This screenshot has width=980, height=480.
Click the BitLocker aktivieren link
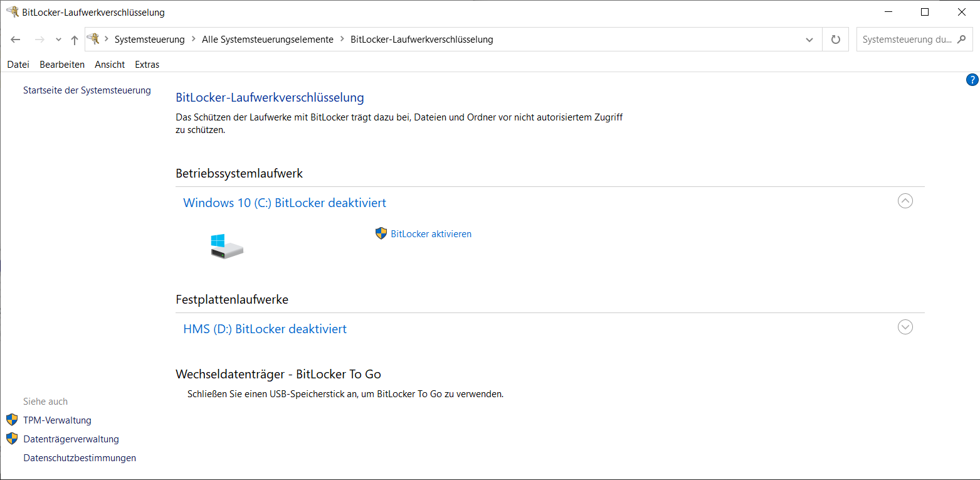click(431, 233)
